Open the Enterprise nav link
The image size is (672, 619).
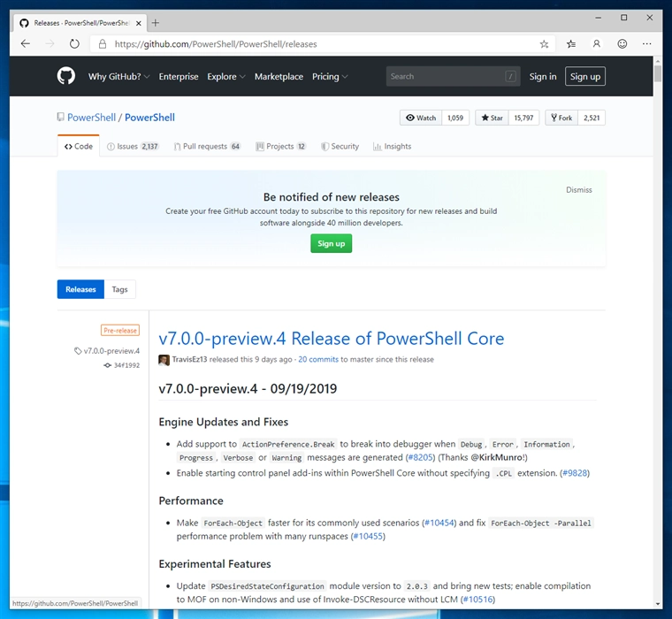pyautogui.click(x=179, y=76)
